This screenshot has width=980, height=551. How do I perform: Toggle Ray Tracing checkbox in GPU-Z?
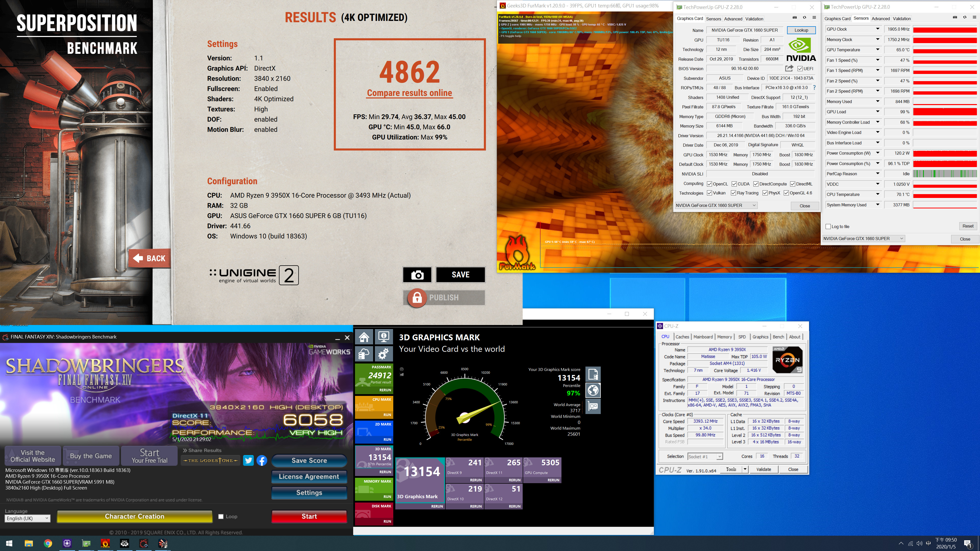point(733,193)
